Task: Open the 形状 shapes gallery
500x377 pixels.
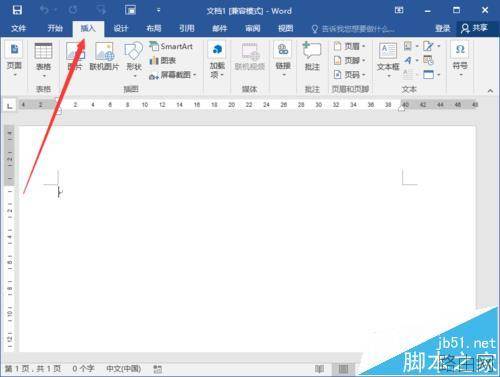Action: [x=134, y=59]
